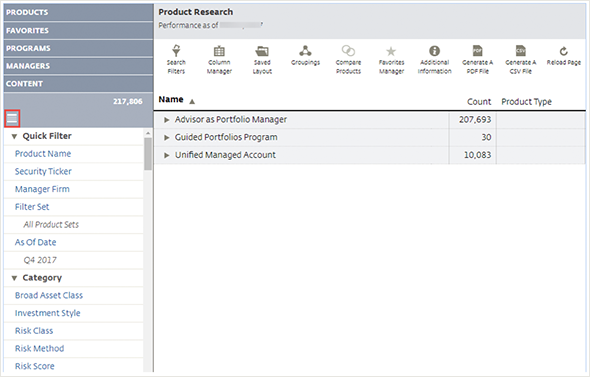Filter by Risk Method
Screen dimensions: 590x377
pos(40,348)
